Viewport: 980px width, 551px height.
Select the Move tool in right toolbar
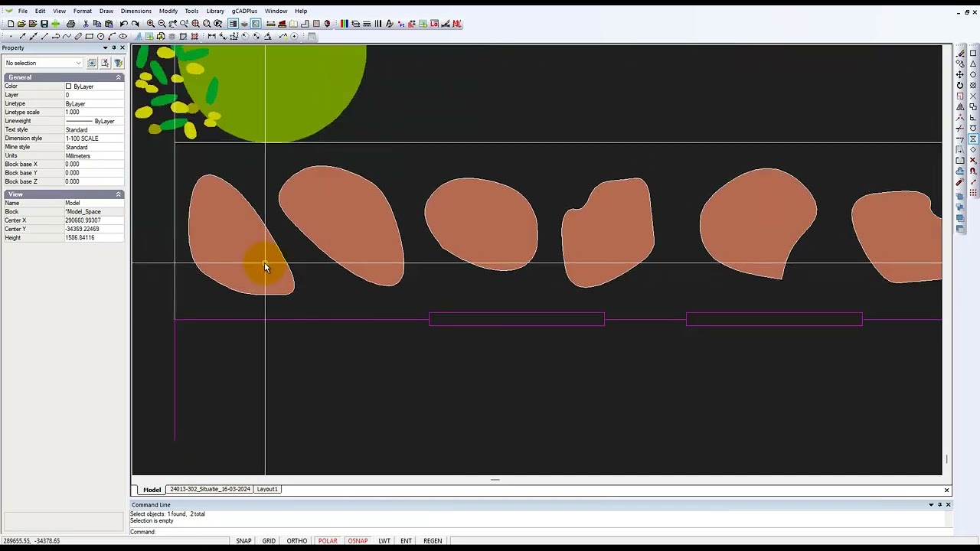pos(960,74)
